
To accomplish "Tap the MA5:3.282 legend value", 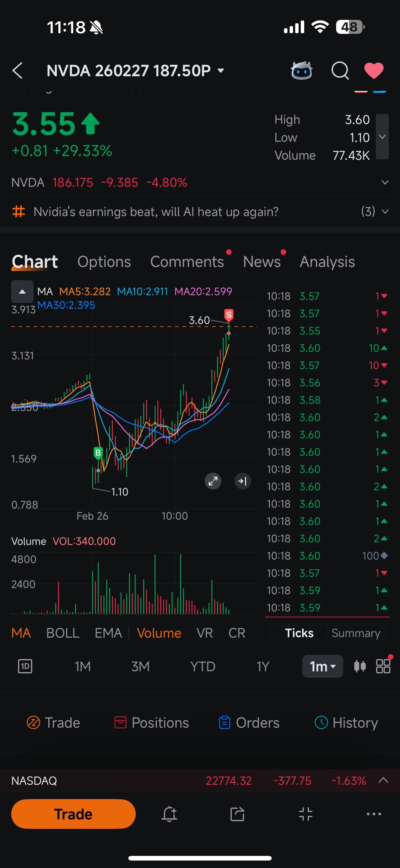I will click(x=85, y=291).
